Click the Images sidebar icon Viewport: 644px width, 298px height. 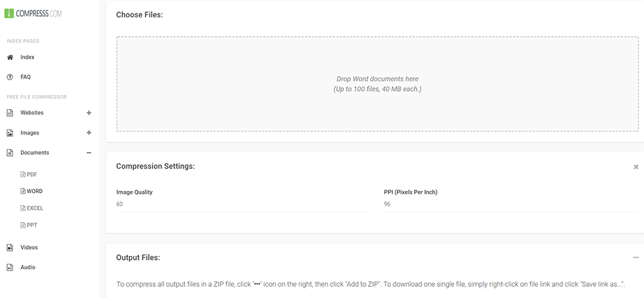tap(10, 133)
